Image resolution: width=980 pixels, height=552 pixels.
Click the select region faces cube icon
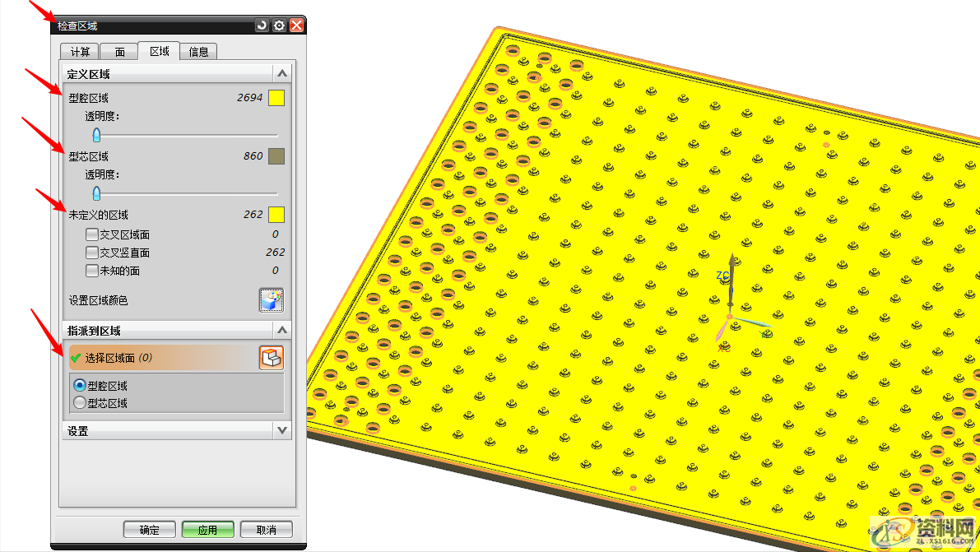click(272, 358)
